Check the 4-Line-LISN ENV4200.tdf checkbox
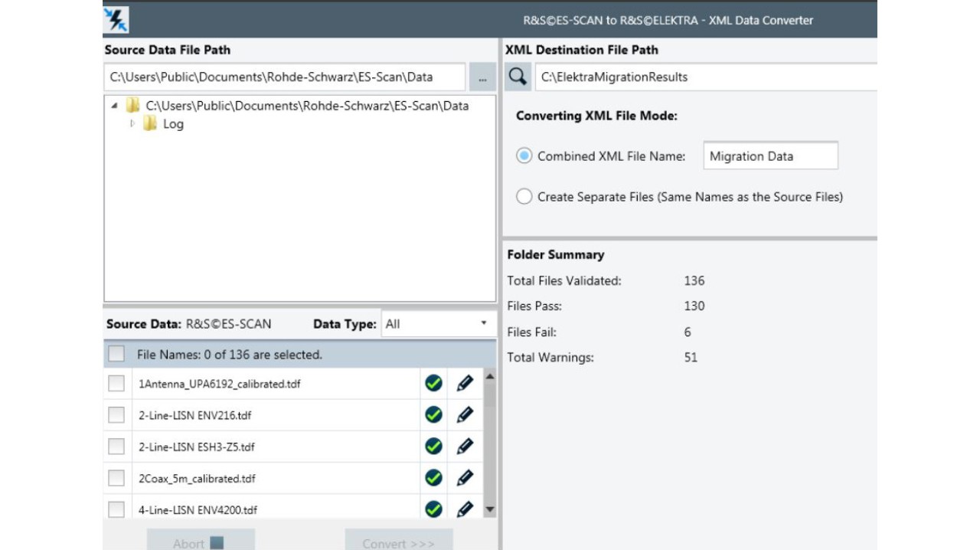Screen dimensions: 980x550 (x=116, y=509)
